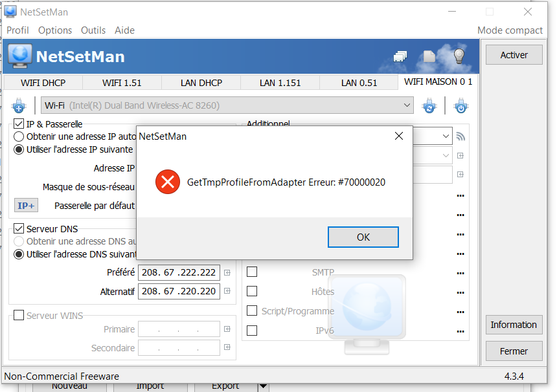Screen dimensions: 557x392
Task: Toggle the Serveur WINS checkbox
Action: (x=19, y=315)
